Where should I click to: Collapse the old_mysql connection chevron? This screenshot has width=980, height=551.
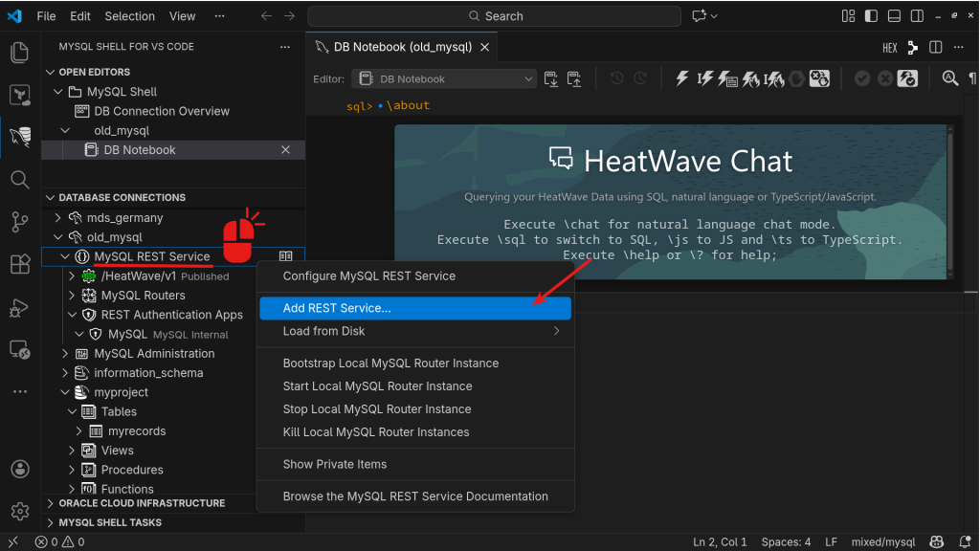tap(58, 237)
